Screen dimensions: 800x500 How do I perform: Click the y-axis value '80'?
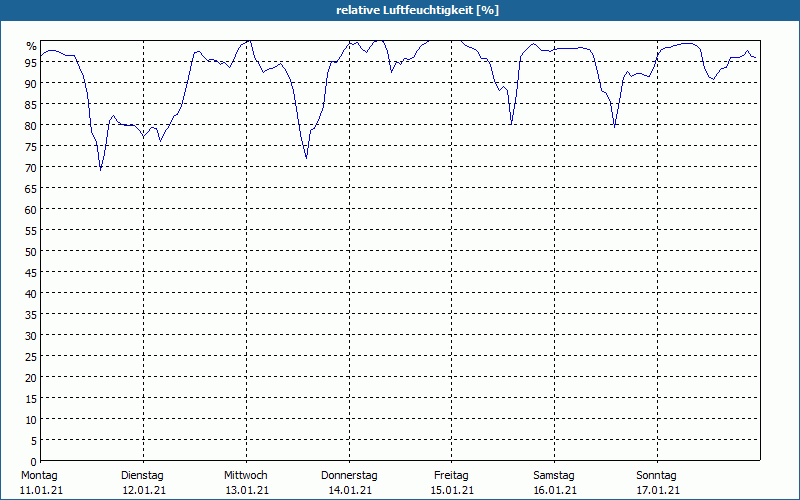31,126
